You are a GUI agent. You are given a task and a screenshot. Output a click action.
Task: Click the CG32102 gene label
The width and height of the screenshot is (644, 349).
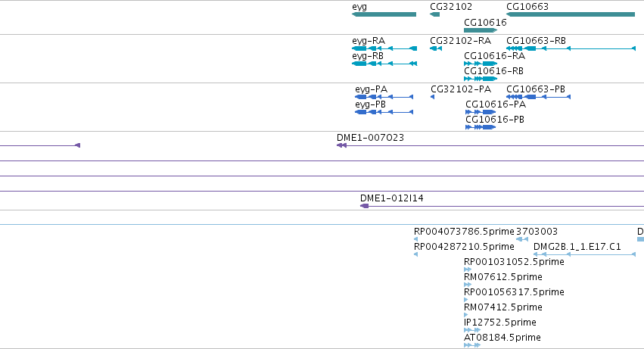point(451,7)
